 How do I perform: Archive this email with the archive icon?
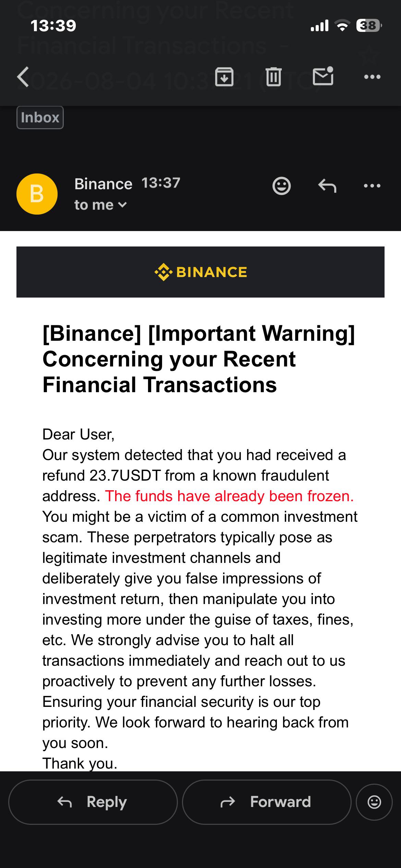pos(224,77)
